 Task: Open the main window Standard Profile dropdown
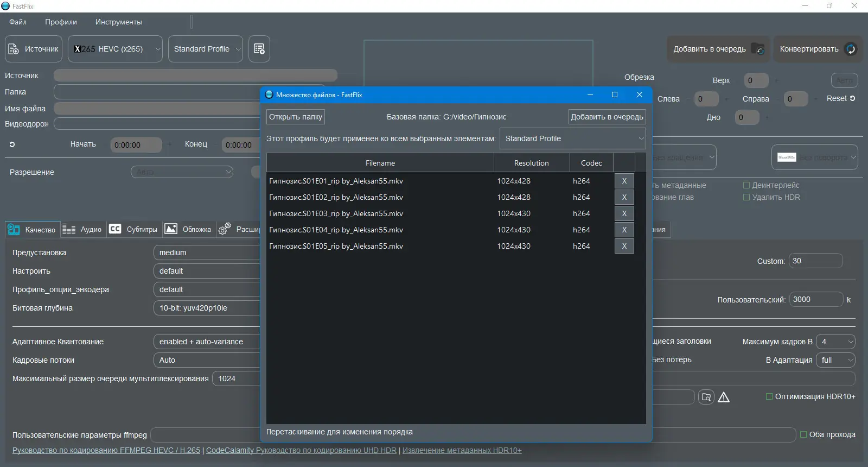[206, 49]
